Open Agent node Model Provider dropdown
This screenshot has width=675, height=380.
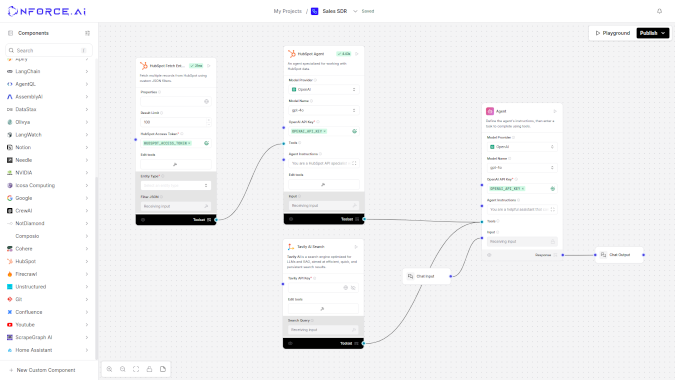pos(522,147)
